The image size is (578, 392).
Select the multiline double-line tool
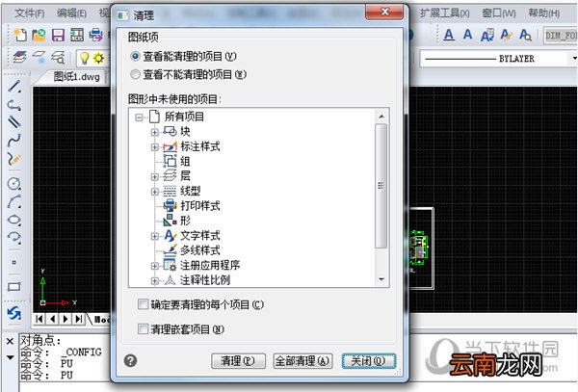point(14,122)
